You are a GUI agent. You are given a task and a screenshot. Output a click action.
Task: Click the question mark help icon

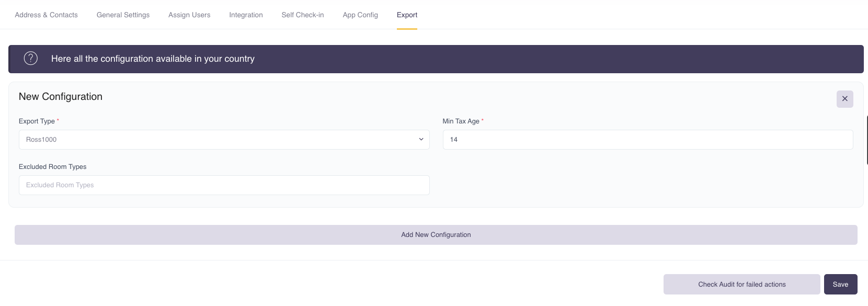pyautogui.click(x=31, y=58)
